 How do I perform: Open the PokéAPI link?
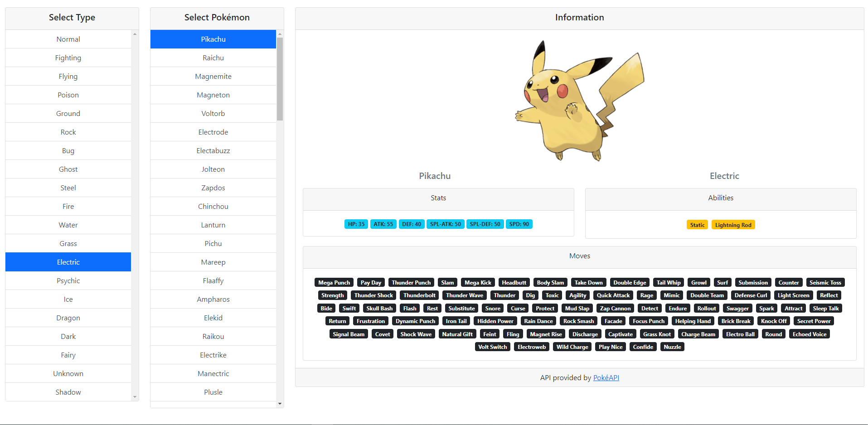pos(606,377)
